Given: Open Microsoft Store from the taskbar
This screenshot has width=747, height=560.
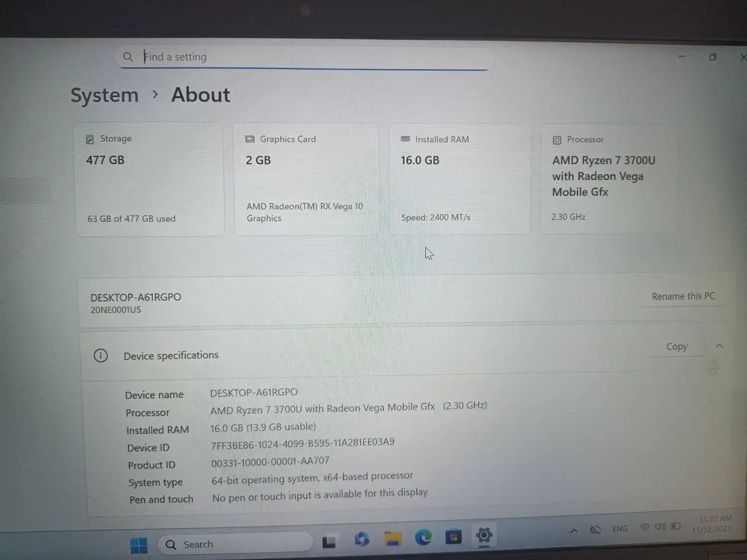Looking at the screenshot, I should pyautogui.click(x=453, y=537).
